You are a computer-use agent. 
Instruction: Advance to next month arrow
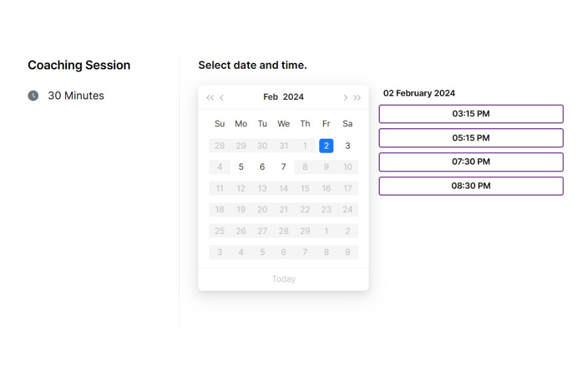pos(345,98)
